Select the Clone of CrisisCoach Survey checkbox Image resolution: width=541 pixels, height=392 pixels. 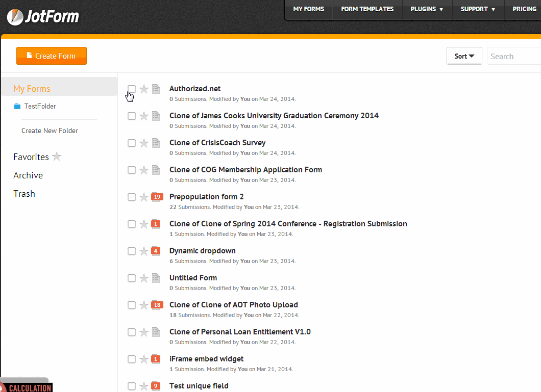point(132,143)
